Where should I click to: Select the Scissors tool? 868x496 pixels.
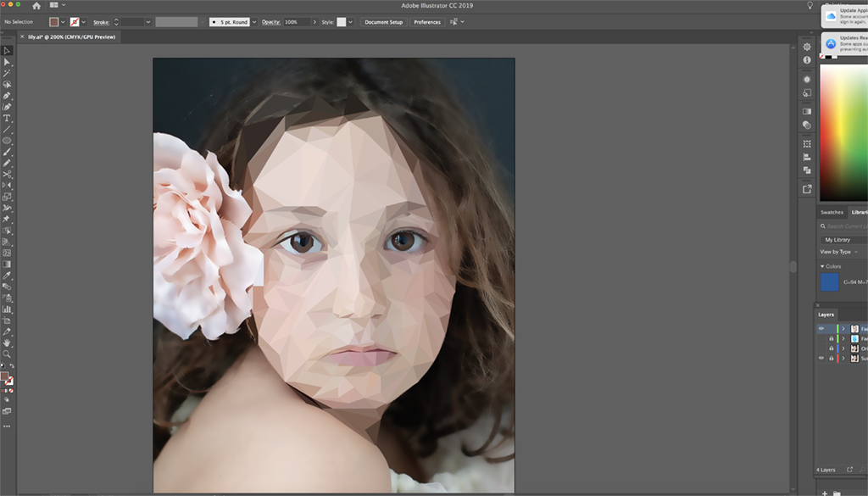[x=7, y=174]
